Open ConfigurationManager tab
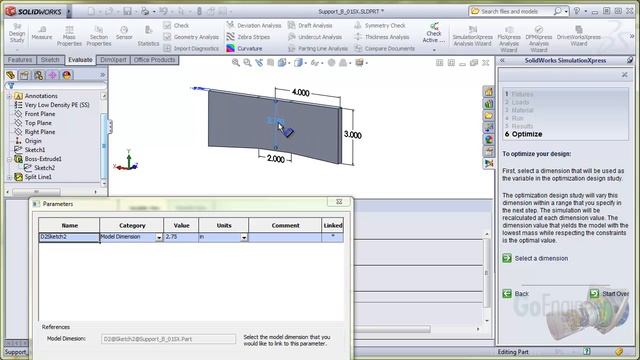This screenshot has height=360, width=640. (39, 75)
